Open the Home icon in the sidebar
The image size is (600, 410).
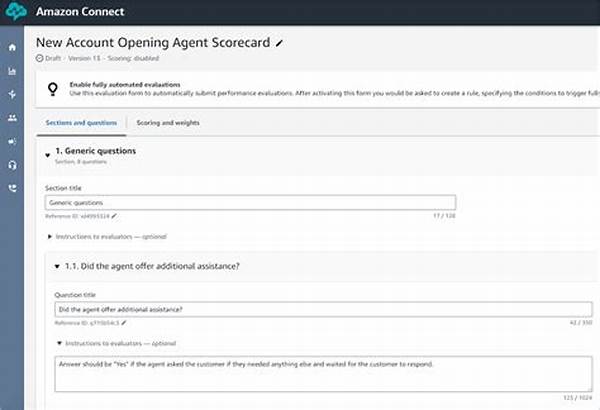tap(12, 47)
